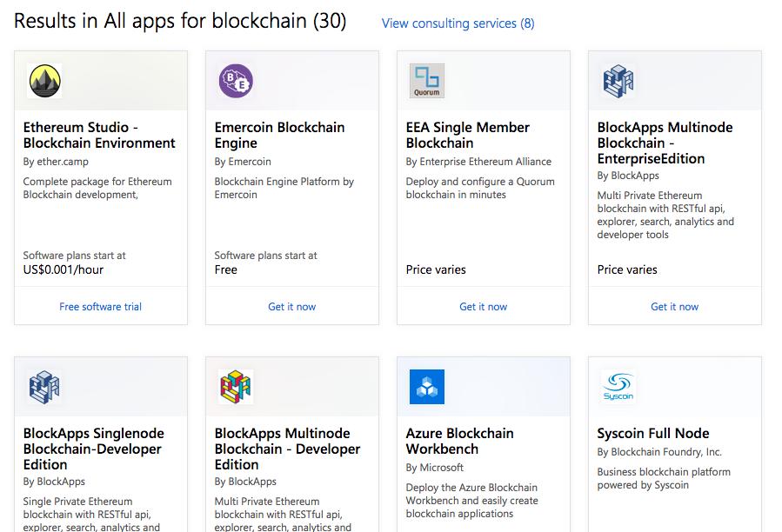Click the Syscoin logo icon

coord(618,387)
